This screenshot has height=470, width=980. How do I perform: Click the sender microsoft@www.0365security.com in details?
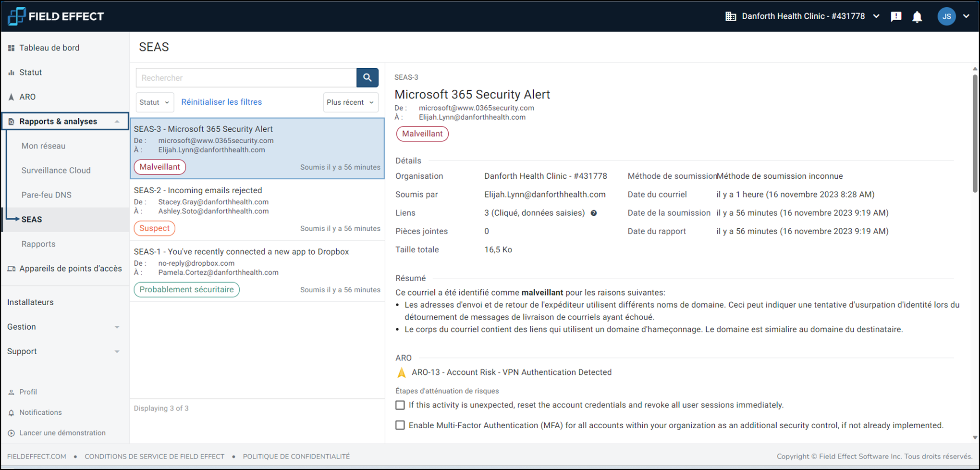[476, 108]
